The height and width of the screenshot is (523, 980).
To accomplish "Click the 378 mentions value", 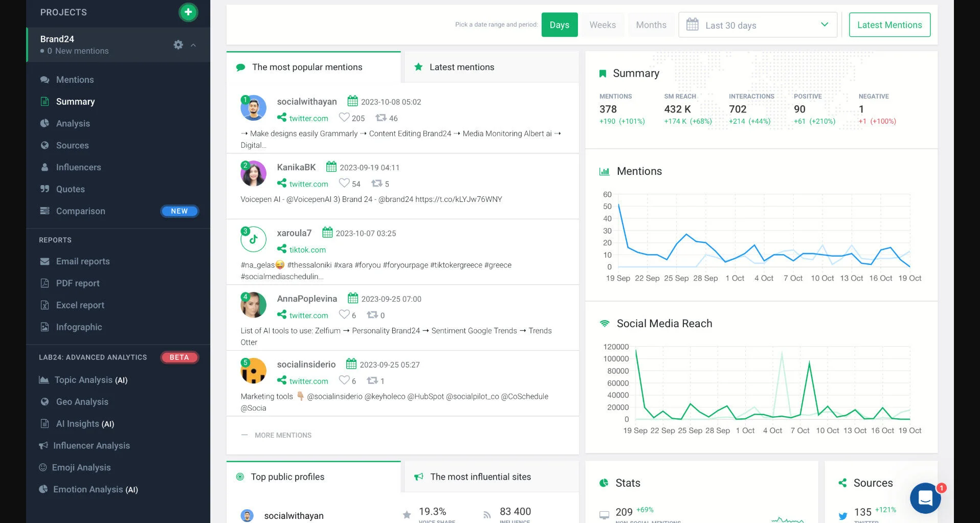I will click(x=608, y=109).
